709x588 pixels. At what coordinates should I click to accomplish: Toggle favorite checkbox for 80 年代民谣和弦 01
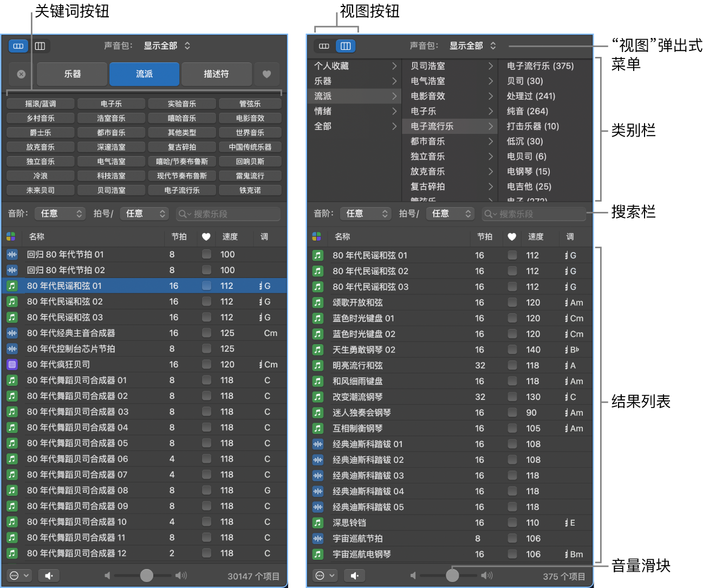coord(206,286)
